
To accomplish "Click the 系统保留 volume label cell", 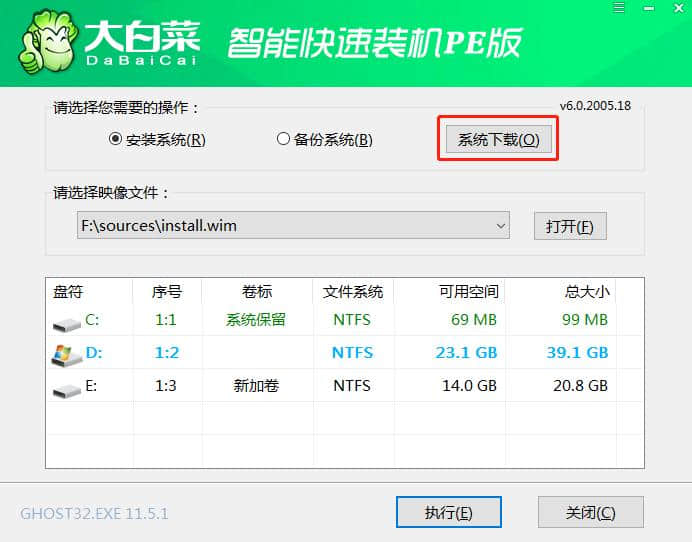I will click(256, 320).
